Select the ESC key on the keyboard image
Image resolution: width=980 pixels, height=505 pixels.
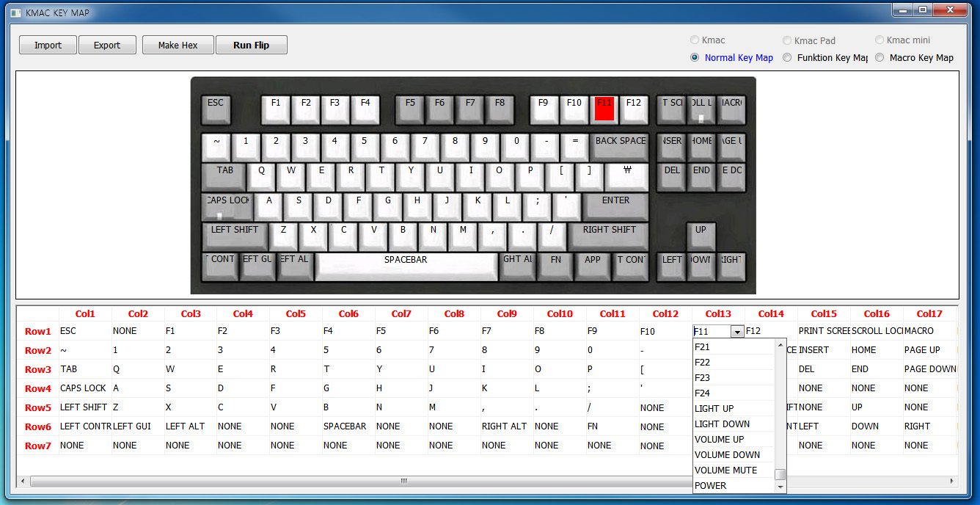216,109
